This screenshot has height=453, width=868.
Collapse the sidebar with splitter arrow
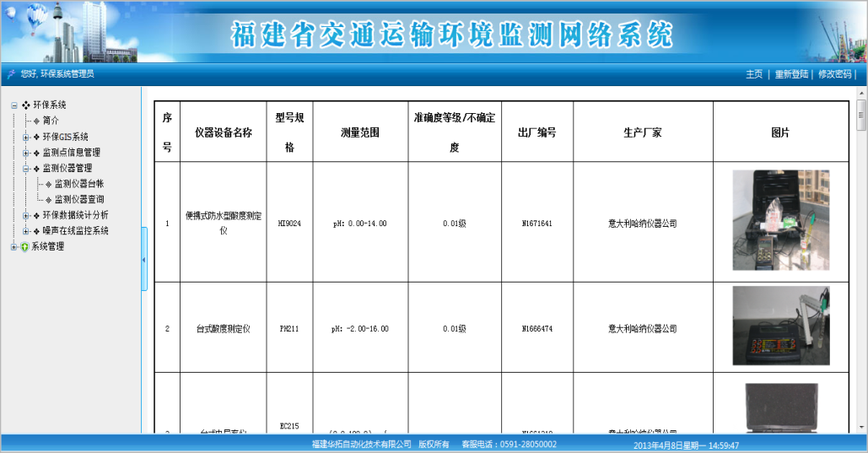coord(144,259)
